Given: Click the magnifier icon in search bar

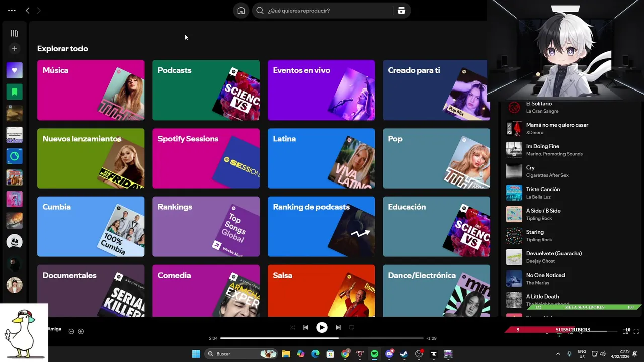Looking at the screenshot, I should [x=260, y=10].
